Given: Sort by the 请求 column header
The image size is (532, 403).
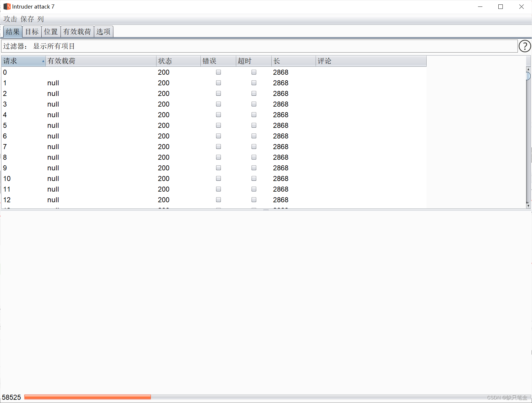Looking at the screenshot, I should [x=23, y=61].
